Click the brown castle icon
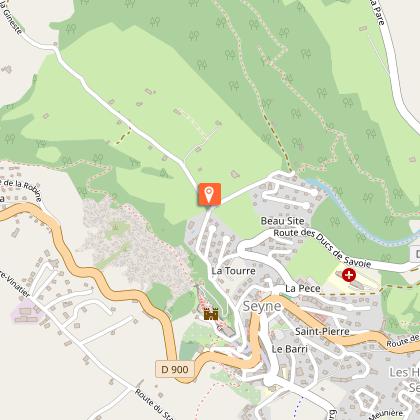This screenshot has width=420, height=420. pos(211,314)
